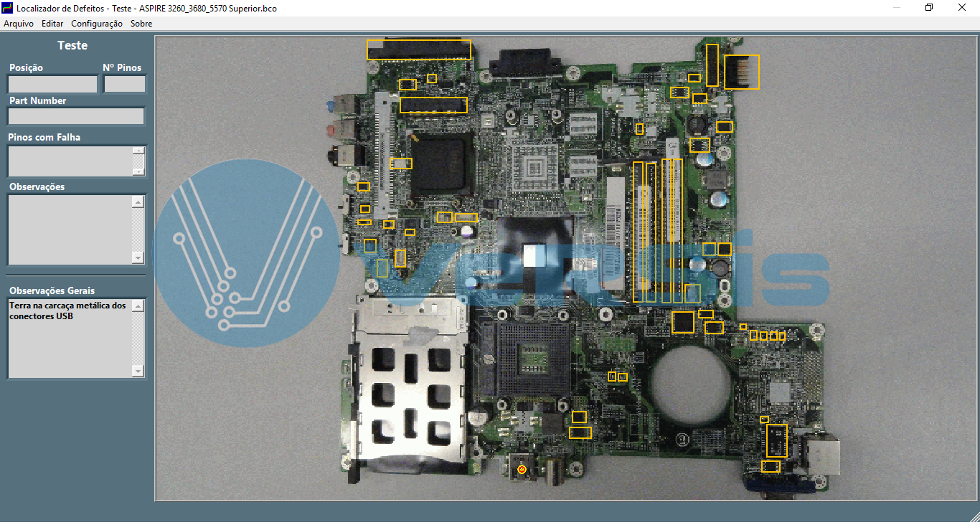Click down arrow of Observações scrollbar
The image size is (980, 525).
tap(138, 258)
